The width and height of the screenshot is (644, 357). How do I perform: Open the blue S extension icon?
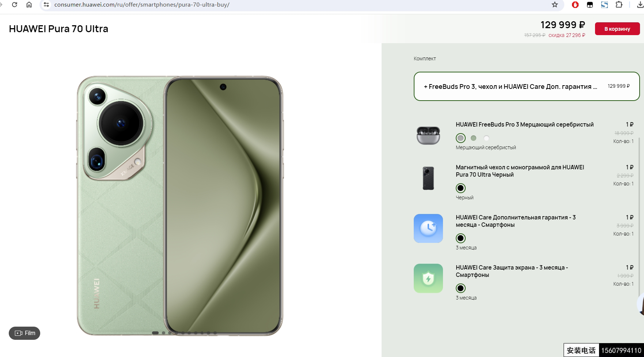[x=604, y=5]
